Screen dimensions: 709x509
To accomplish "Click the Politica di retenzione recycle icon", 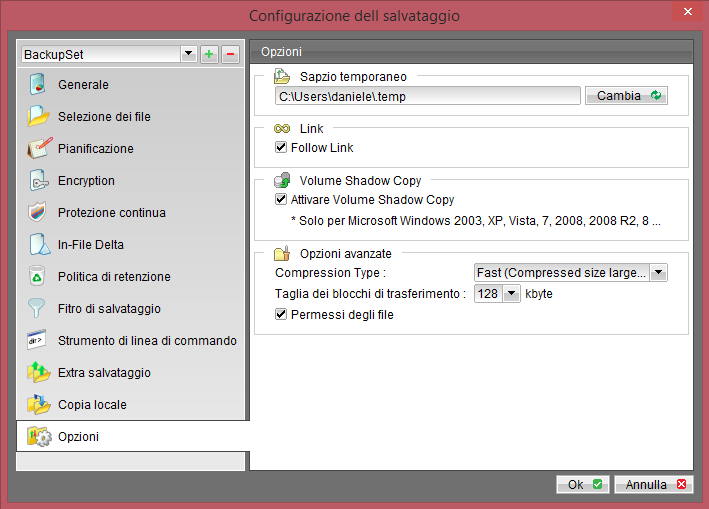I will (x=37, y=276).
